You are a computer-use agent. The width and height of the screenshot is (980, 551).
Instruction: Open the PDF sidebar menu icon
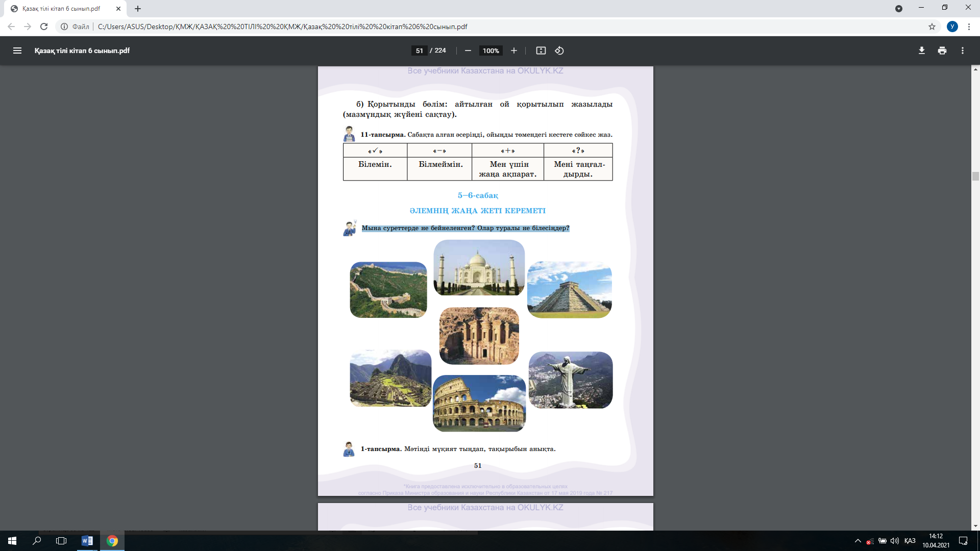coord(17,51)
